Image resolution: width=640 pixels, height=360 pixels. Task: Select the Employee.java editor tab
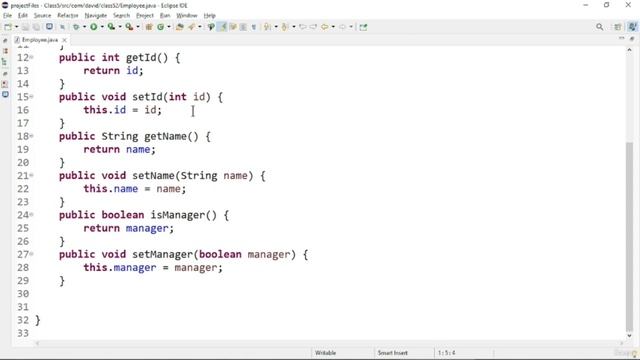[x=40, y=40]
